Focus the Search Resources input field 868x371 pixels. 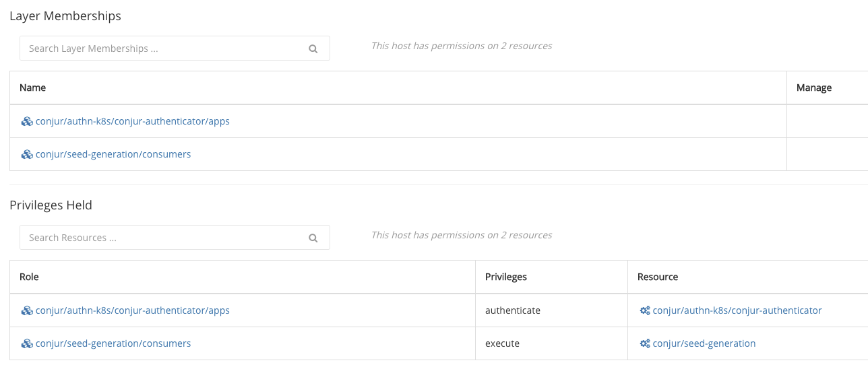coord(175,238)
